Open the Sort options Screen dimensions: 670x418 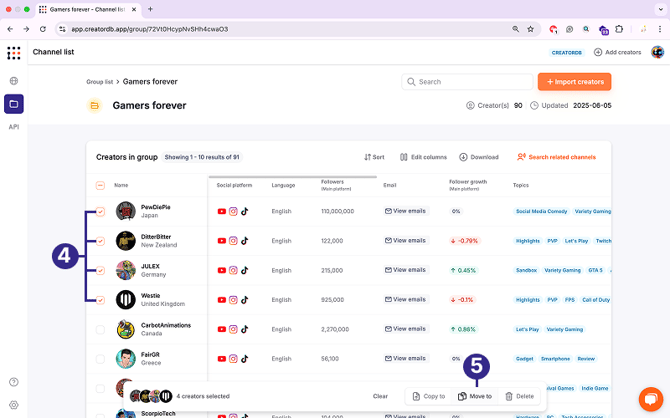coord(374,157)
